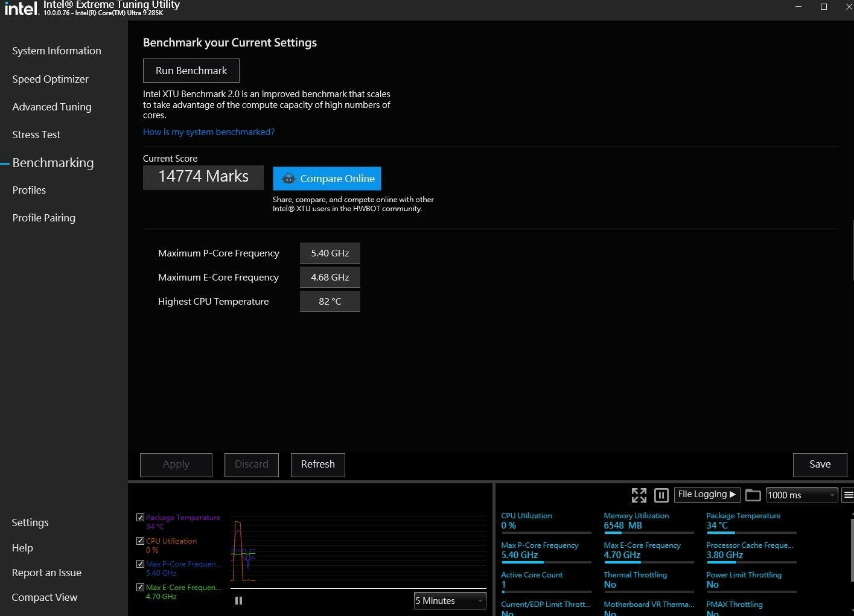Click the Active Core Count monitor
This screenshot has width=854, height=616.
pos(546,582)
